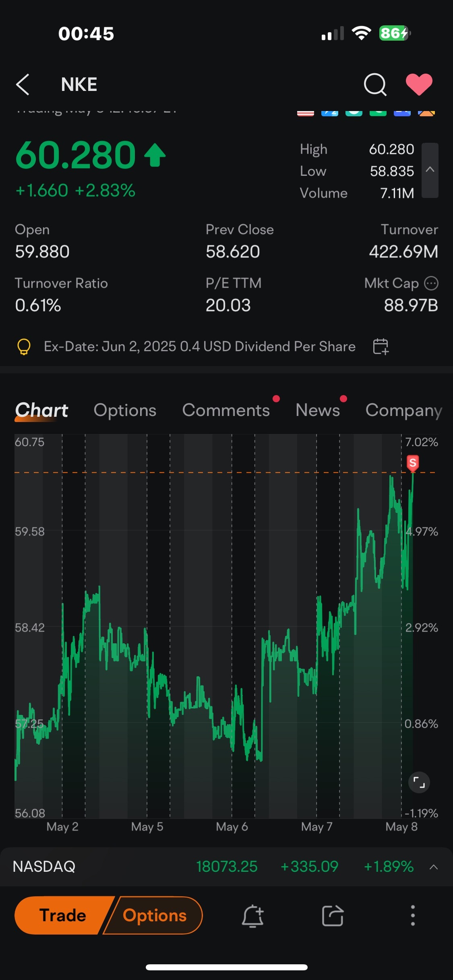
Task: Tap the +2.83% change value
Action: (x=105, y=191)
